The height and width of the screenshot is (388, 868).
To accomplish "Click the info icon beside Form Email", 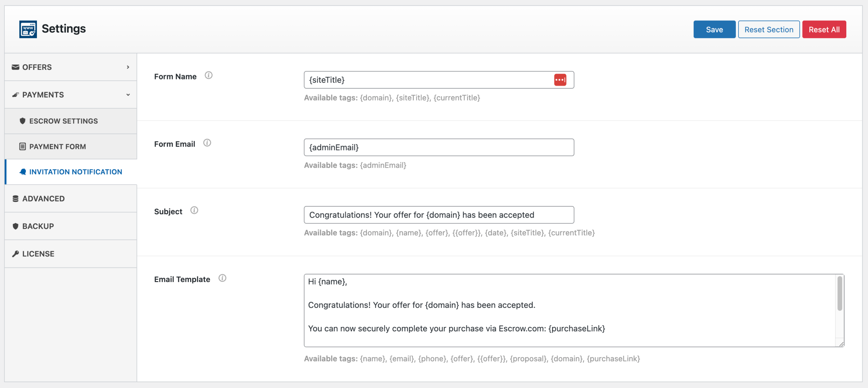I will tap(207, 143).
